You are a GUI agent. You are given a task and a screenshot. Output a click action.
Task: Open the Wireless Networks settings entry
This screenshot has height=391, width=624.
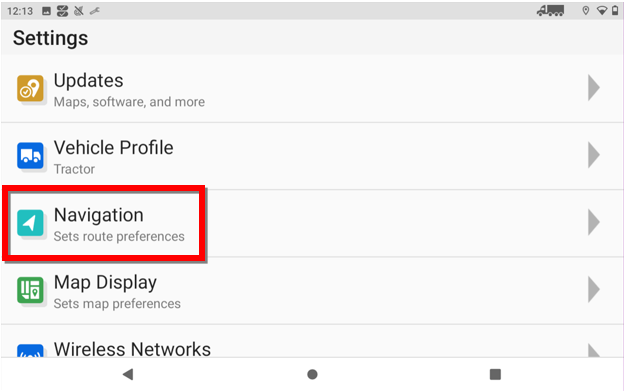pyautogui.click(x=312, y=341)
